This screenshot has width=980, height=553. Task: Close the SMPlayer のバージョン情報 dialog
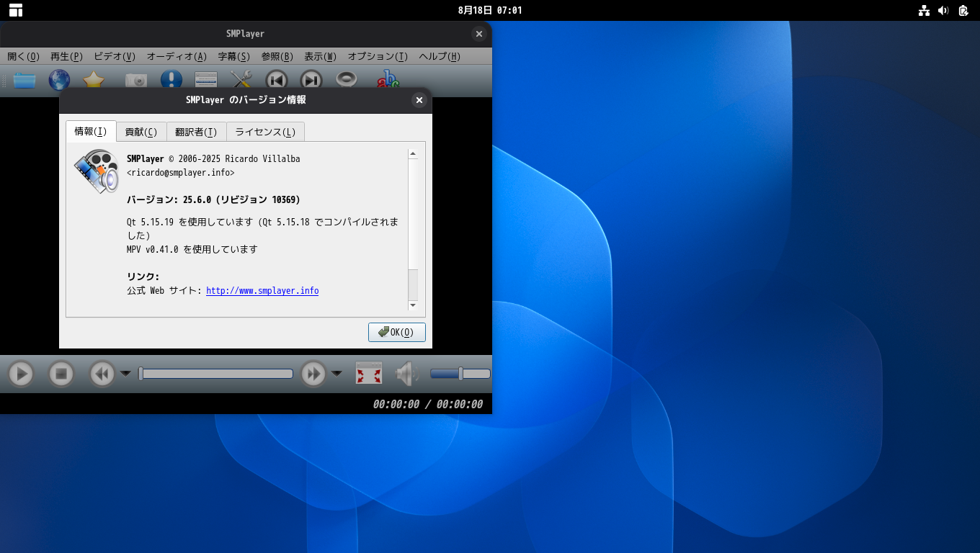coord(419,100)
